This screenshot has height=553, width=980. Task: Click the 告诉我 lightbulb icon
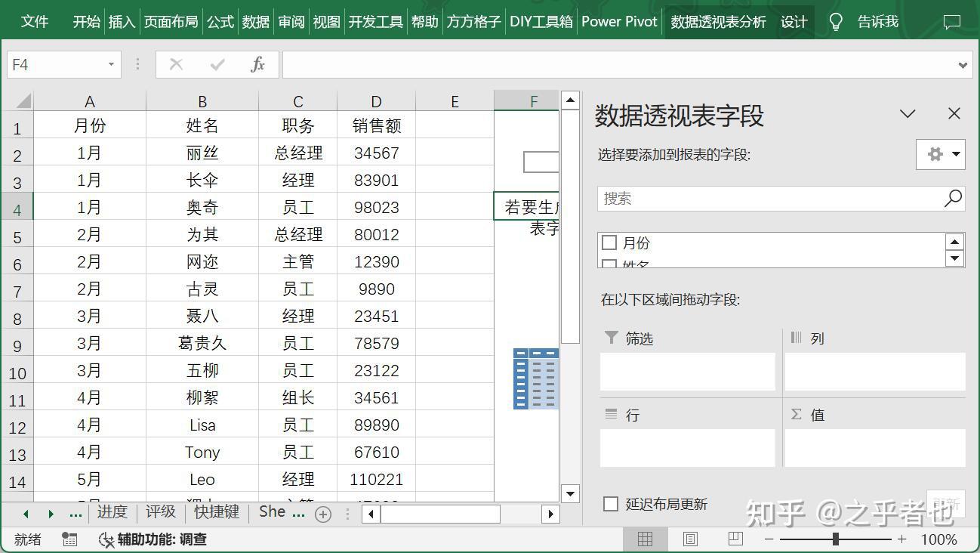pyautogui.click(x=835, y=21)
